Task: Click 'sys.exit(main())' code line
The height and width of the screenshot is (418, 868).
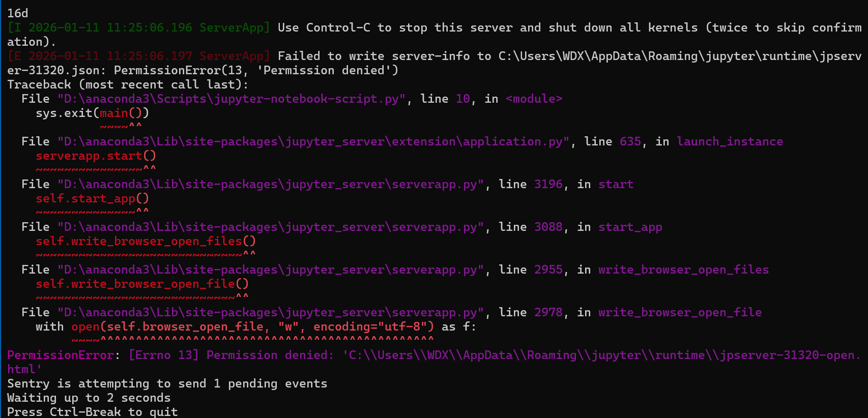Action: click(93, 113)
